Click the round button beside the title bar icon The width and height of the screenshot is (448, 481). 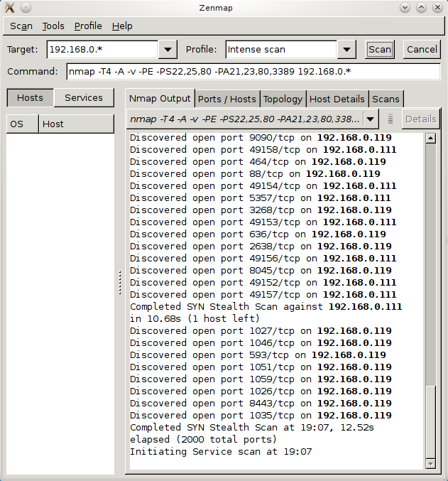(x=26, y=8)
